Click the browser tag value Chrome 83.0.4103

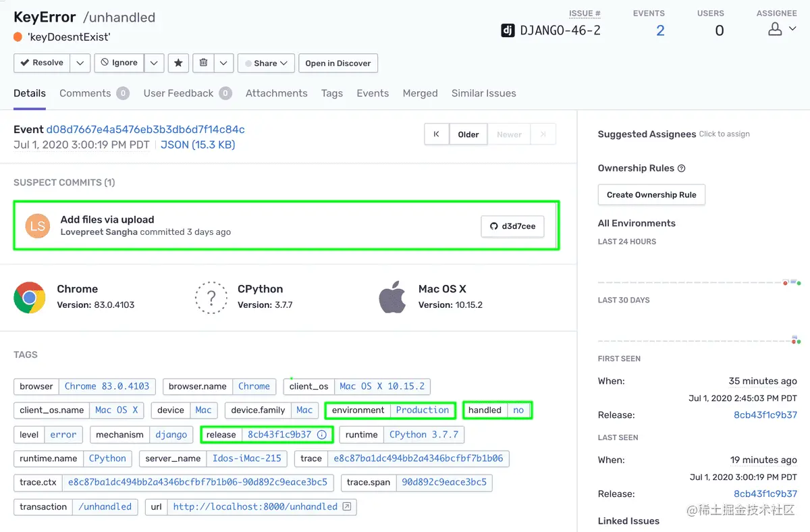tap(107, 386)
